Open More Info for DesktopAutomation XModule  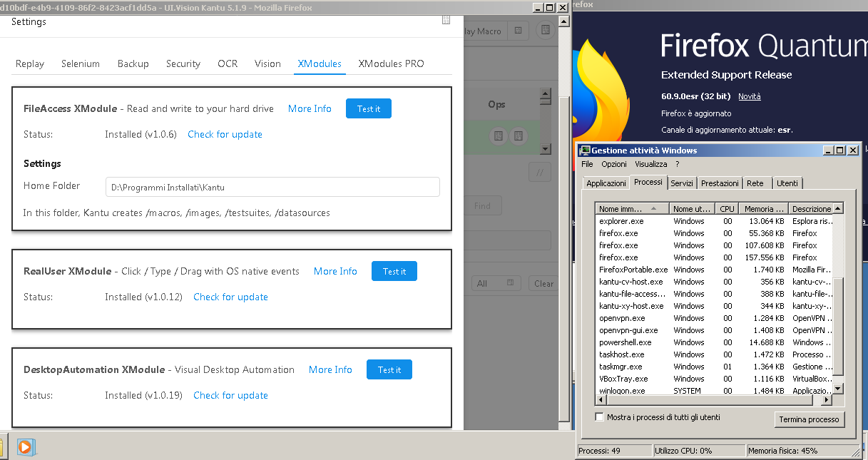click(x=330, y=369)
